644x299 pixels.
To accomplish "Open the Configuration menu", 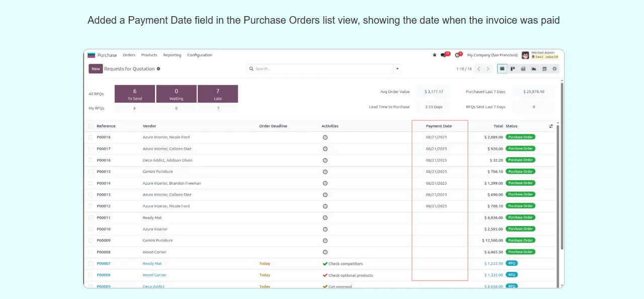I will point(200,55).
